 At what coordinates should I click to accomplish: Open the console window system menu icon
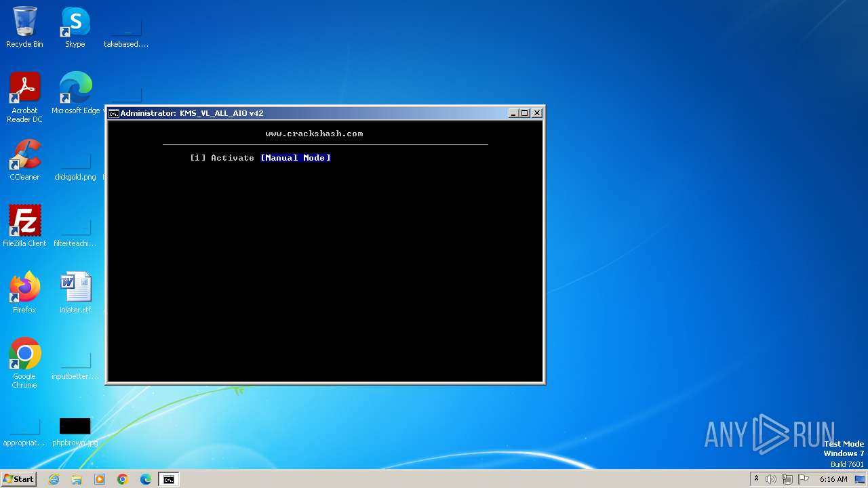[x=114, y=113]
